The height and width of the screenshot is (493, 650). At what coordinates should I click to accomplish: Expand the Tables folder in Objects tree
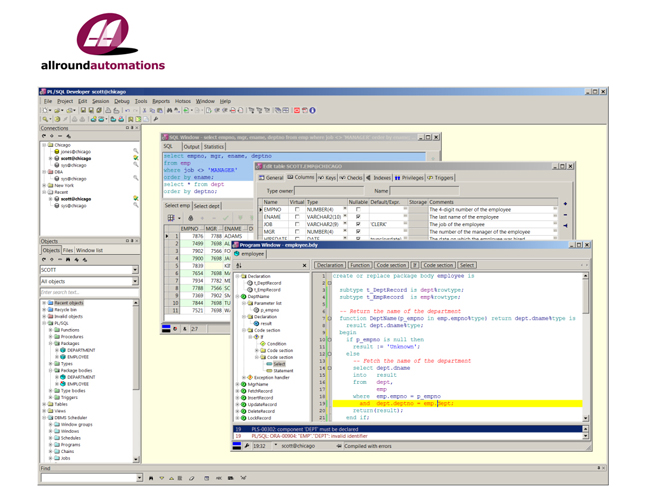coord(44,404)
